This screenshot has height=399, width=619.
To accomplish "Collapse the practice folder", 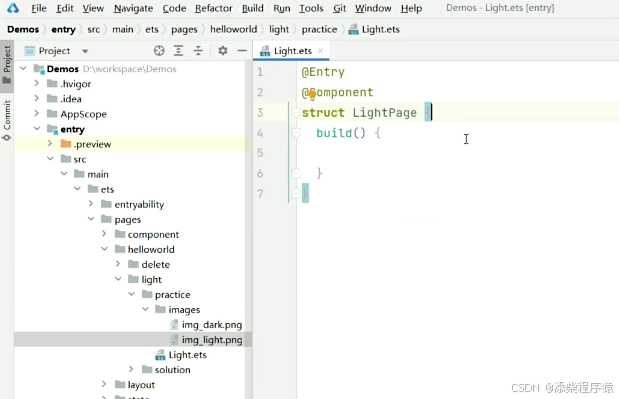I will (x=131, y=294).
